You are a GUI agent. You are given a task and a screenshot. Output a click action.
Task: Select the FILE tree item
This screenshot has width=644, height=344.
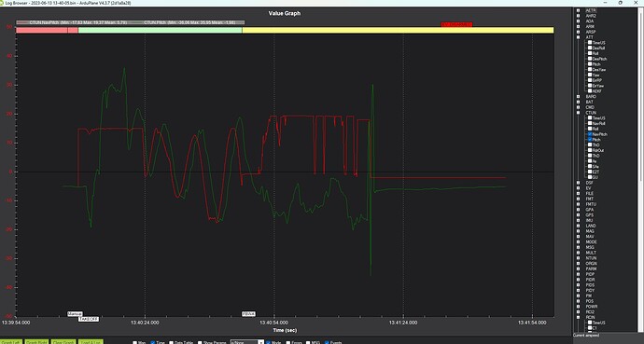coord(589,193)
